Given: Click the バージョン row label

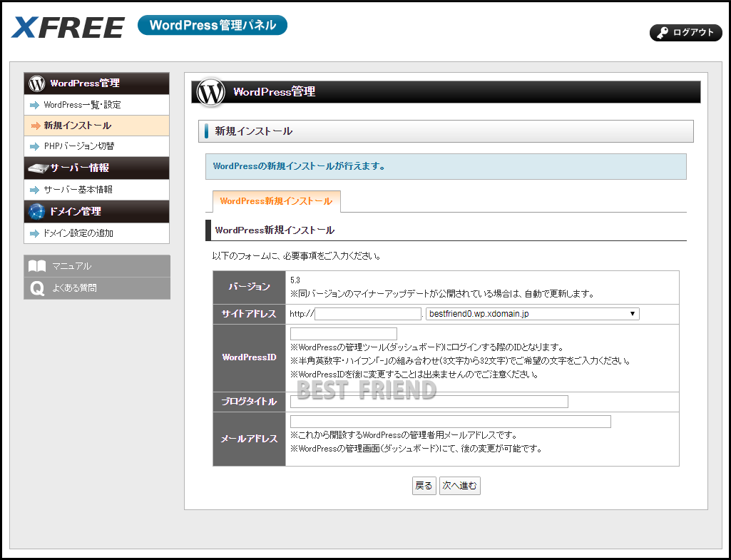Looking at the screenshot, I should [250, 287].
